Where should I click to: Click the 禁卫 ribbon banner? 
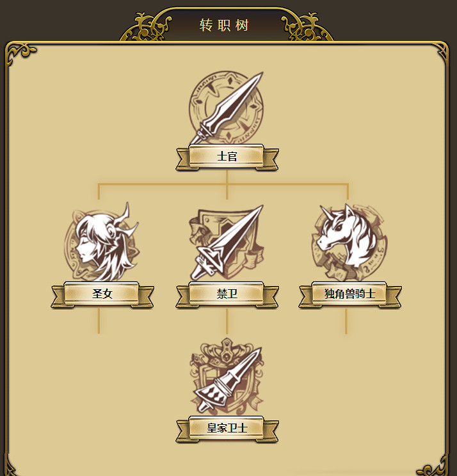[x=227, y=294]
